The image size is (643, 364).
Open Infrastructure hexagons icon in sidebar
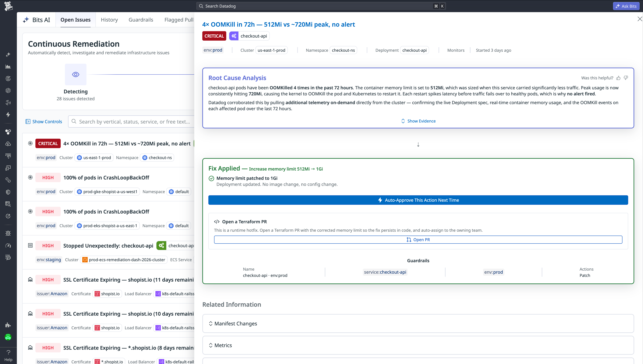pos(8,132)
